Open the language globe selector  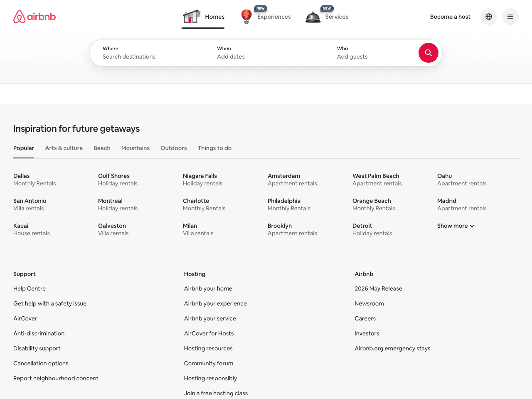coord(489,17)
